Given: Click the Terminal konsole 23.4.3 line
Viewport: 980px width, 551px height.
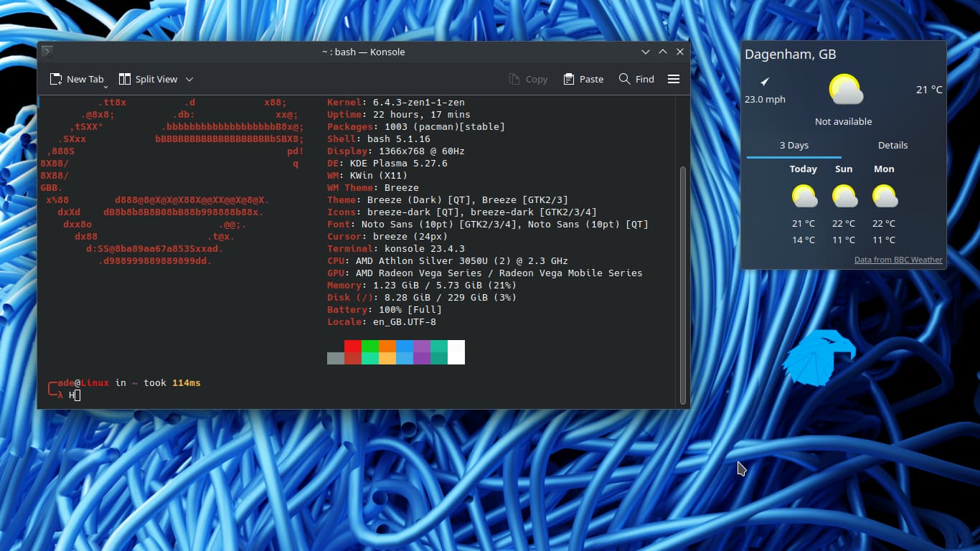Looking at the screenshot, I should click(396, 249).
